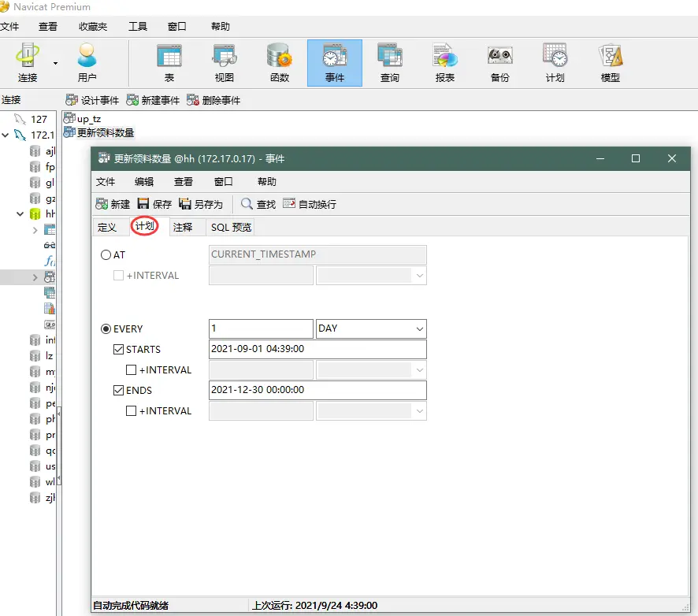Show the 函数 (Function) objects
This screenshot has width=698, height=616.
(280, 63)
